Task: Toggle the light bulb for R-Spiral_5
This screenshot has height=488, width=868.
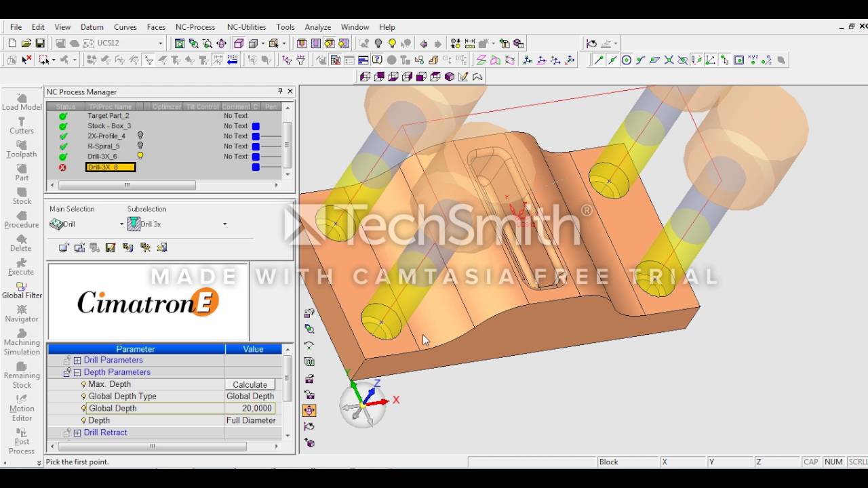Action: pos(140,146)
